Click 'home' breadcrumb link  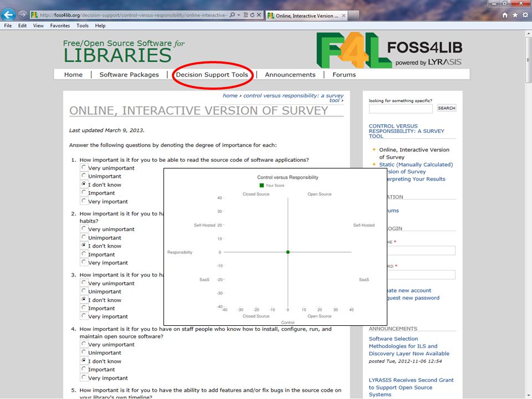coord(230,96)
